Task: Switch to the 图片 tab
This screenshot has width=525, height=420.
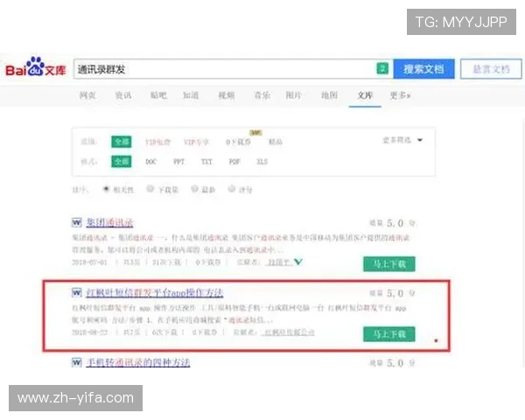Action: click(294, 95)
